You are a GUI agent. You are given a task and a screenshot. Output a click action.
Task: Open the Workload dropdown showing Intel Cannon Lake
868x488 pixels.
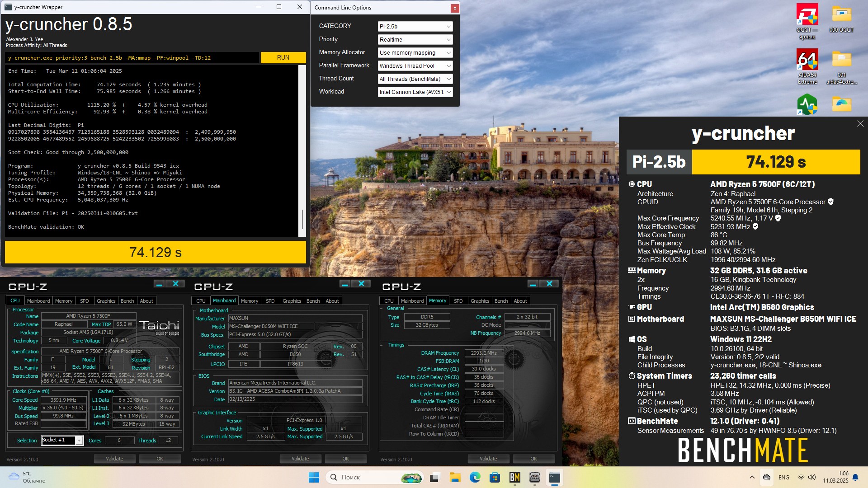tap(415, 92)
